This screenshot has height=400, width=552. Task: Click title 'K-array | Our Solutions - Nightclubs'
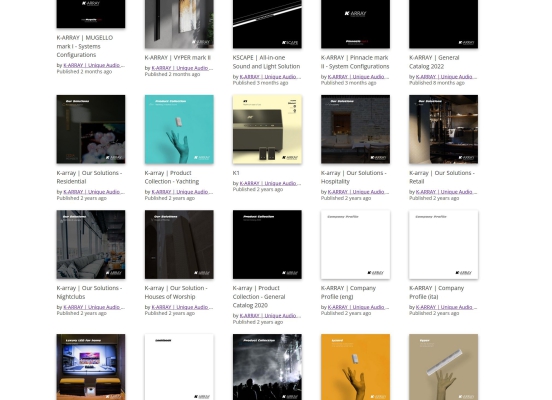coord(89,292)
